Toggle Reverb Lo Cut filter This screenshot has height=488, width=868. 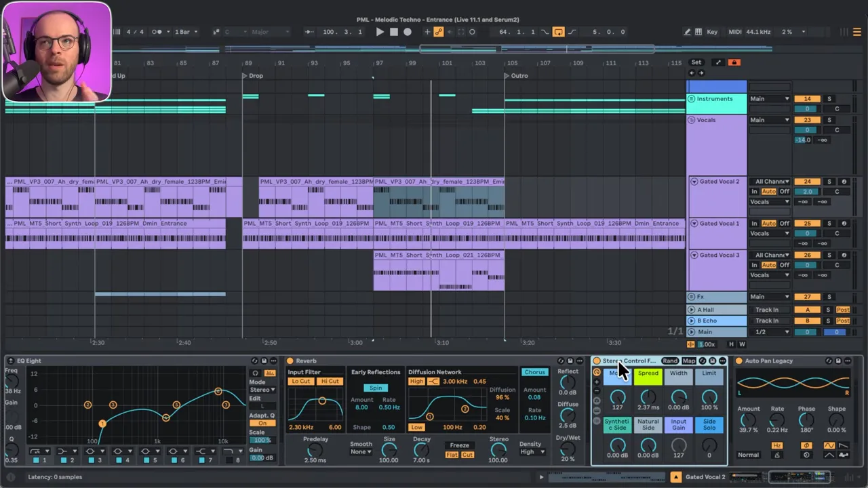tap(300, 382)
